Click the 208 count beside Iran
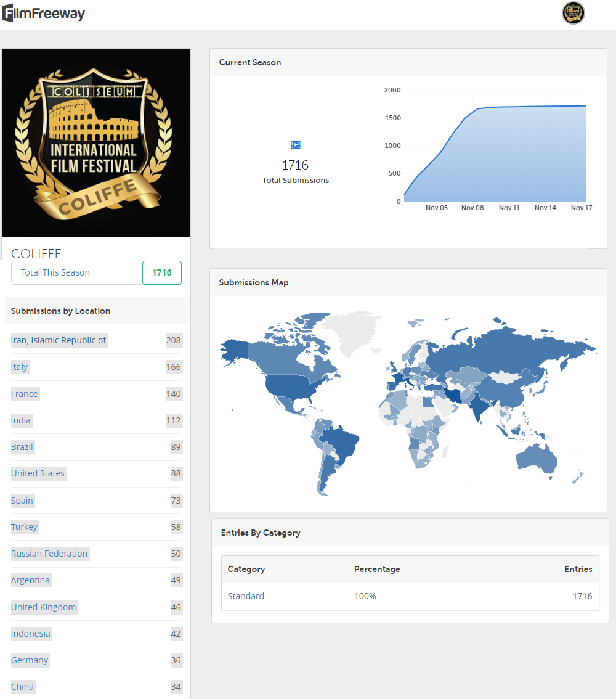Viewport: 616px width, 699px height. pyautogui.click(x=173, y=340)
